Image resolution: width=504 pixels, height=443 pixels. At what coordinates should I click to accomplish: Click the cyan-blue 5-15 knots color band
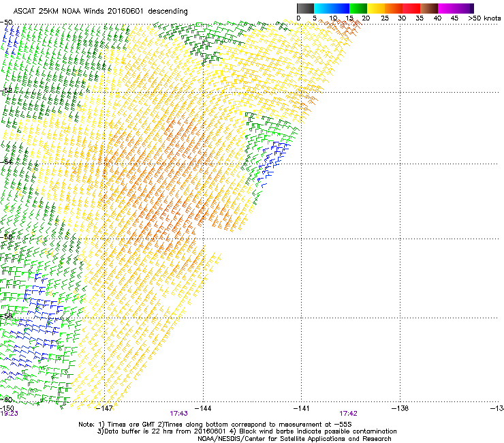332,8
